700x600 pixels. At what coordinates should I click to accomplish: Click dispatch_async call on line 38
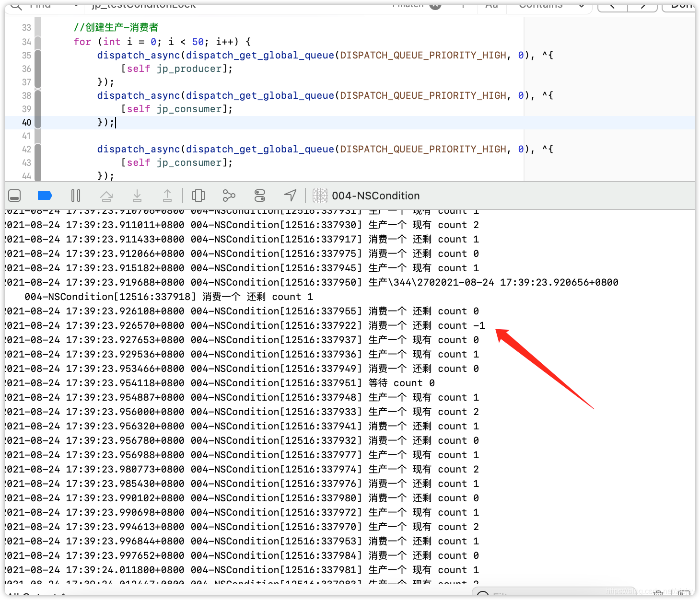pyautogui.click(x=325, y=95)
